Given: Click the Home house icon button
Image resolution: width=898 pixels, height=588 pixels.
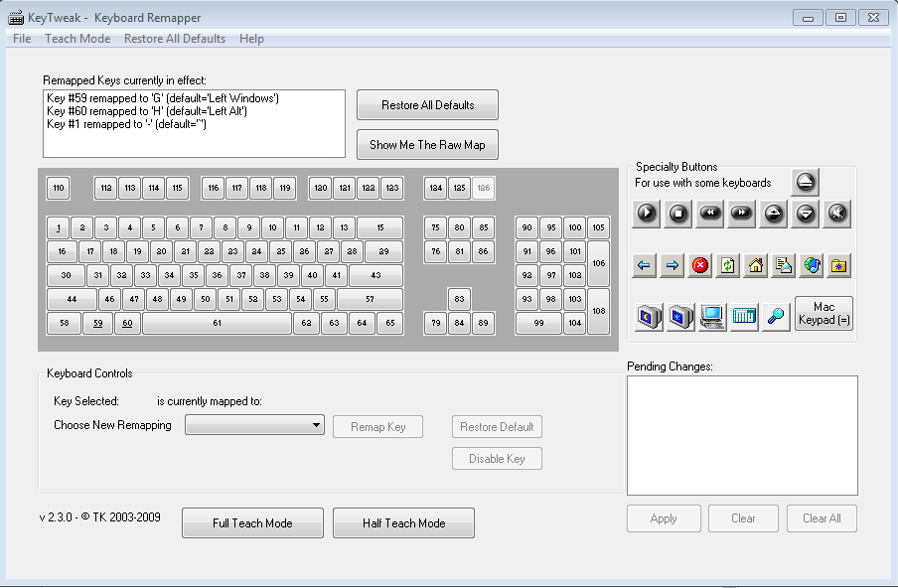Looking at the screenshot, I should coord(755,265).
